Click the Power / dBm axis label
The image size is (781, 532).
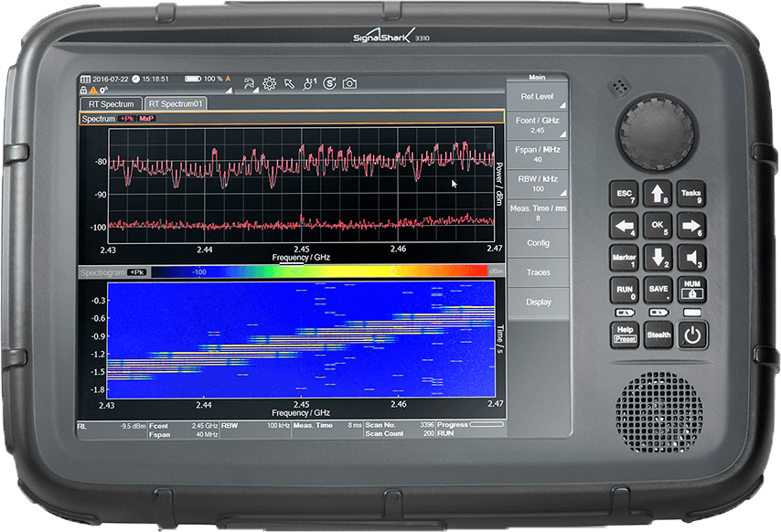498,184
